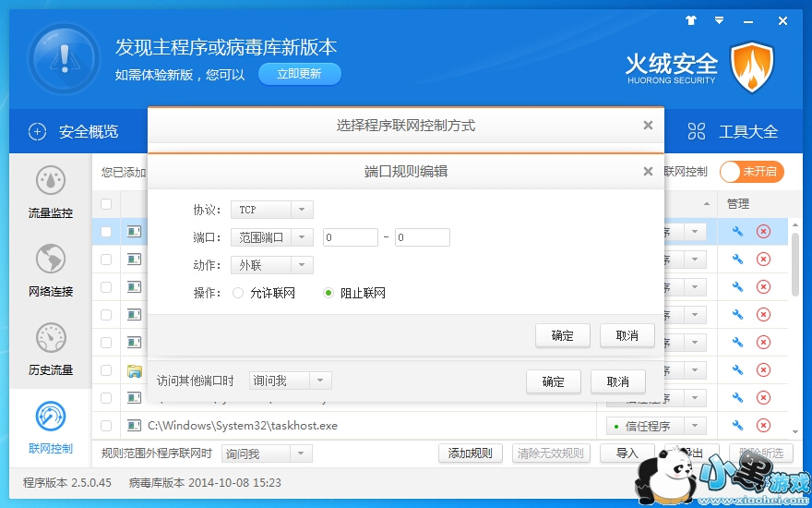Confirm port rule with 确定 in 端口规则编辑

click(562, 335)
